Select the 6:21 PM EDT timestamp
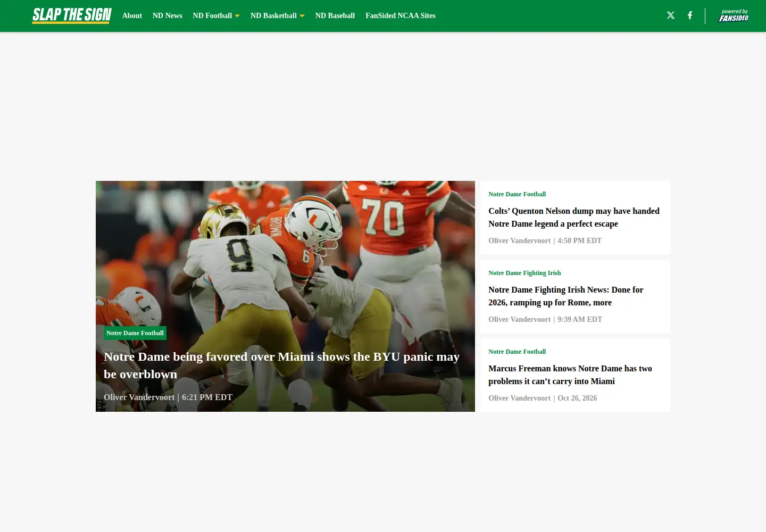766x532 pixels. point(207,397)
